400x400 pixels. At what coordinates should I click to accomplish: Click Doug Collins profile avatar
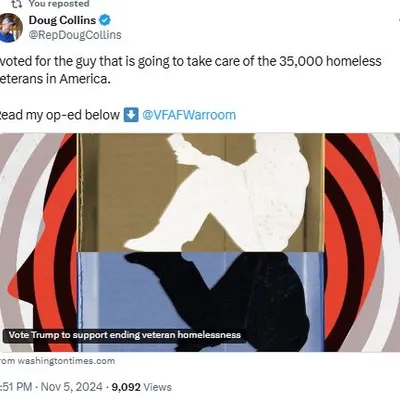(x=10, y=28)
